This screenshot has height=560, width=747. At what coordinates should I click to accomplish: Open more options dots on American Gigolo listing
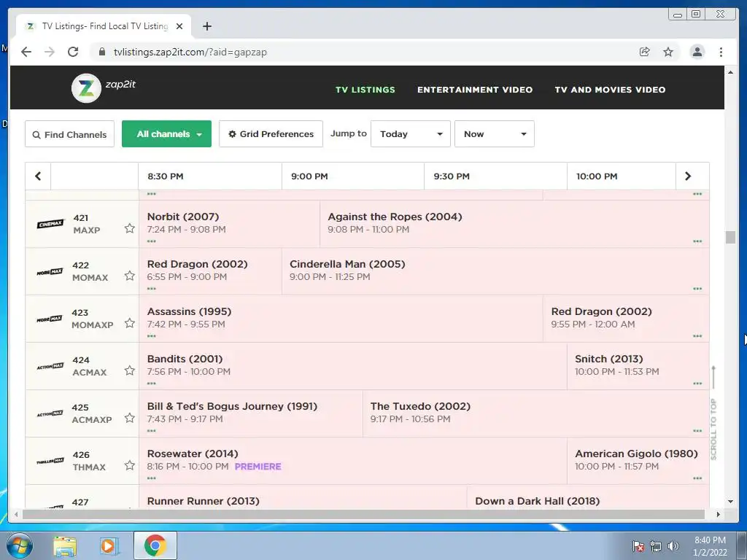(697, 478)
